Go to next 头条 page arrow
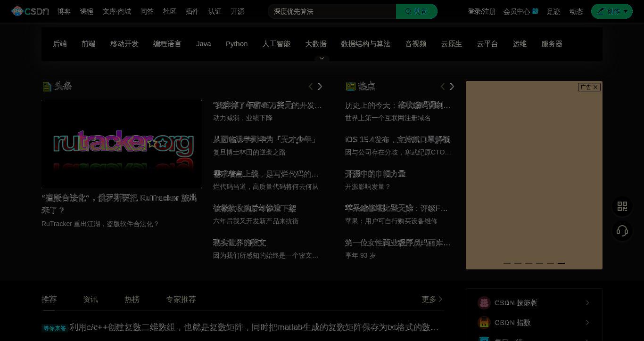Image resolution: width=644 pixels, height=341 pixels. tap(320, 86)
